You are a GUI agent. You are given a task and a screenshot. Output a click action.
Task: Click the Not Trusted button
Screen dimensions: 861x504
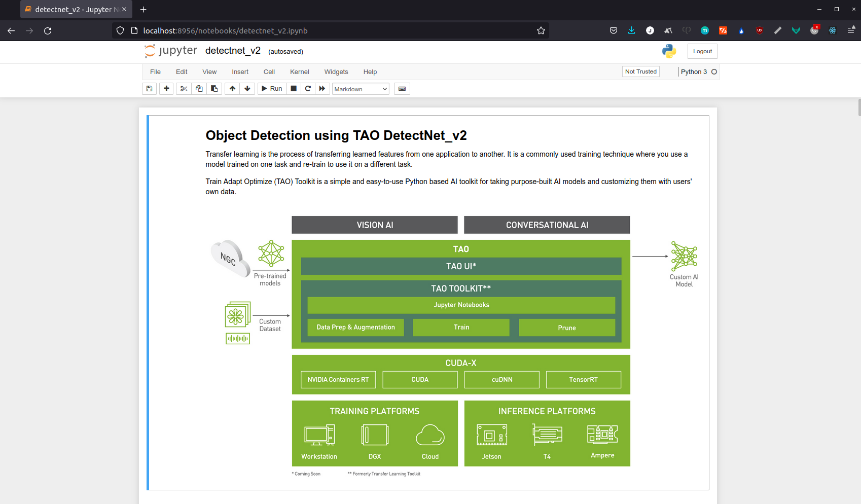pos(641,71)
